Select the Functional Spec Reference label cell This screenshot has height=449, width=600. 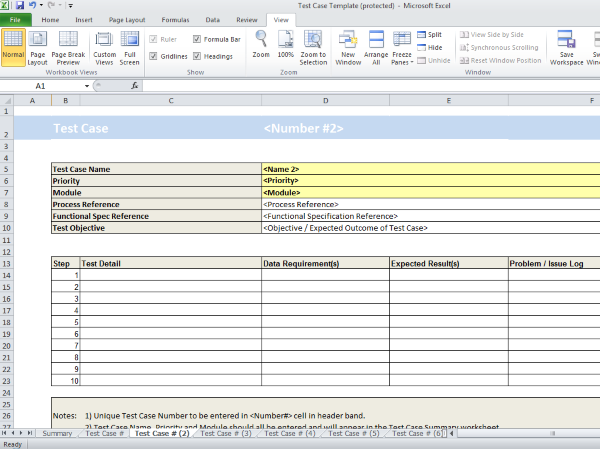[157, 216]
